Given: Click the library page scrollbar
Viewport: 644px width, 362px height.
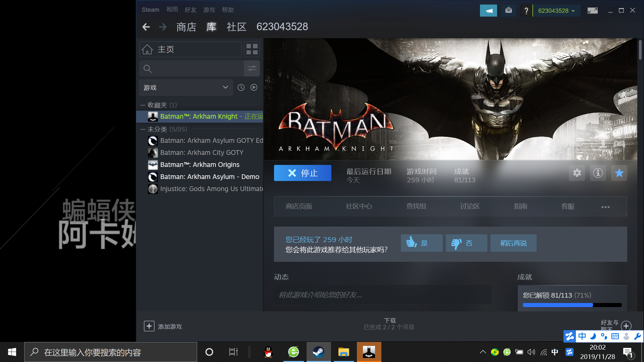Looking at the screenshot, I should pos(640,50).
